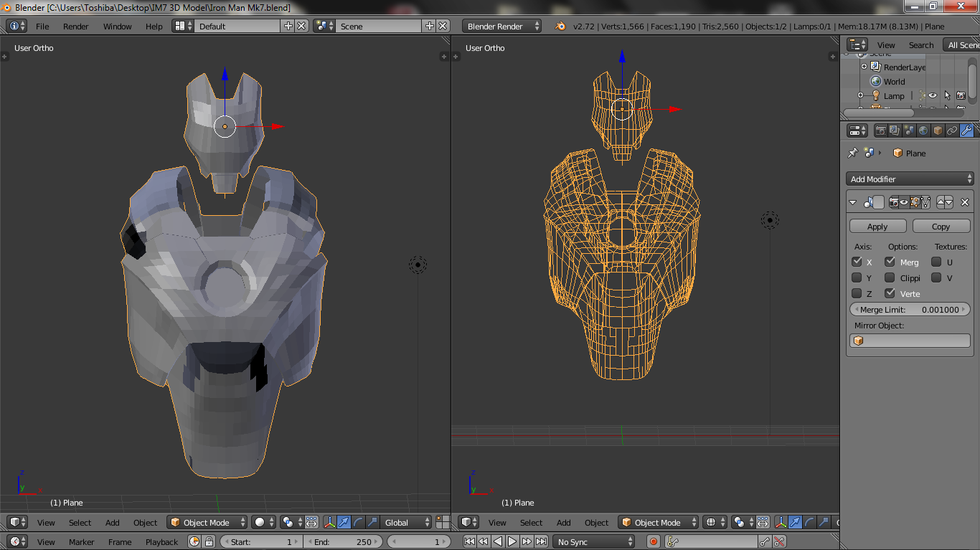Select rotate manipulator arc in solid viewport header
980x550 pixels.
click(358, 522)
